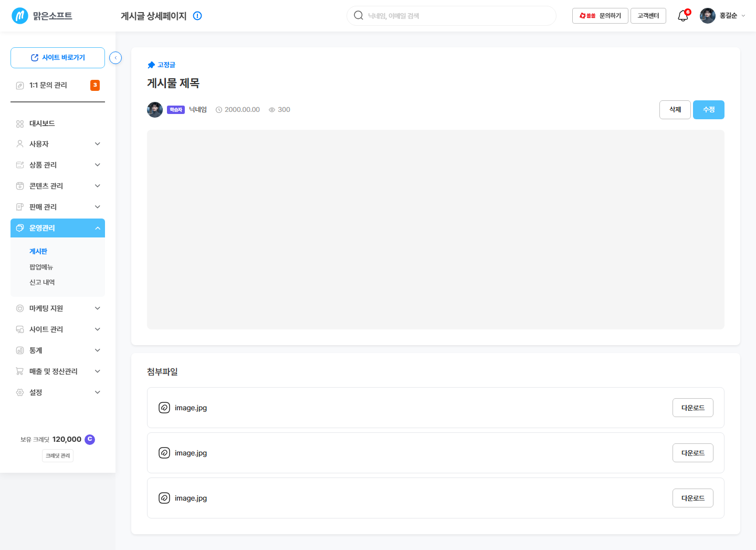Click the gray post content area
Viewport: 756px width, 550px height.
click(x=436, y=230)
